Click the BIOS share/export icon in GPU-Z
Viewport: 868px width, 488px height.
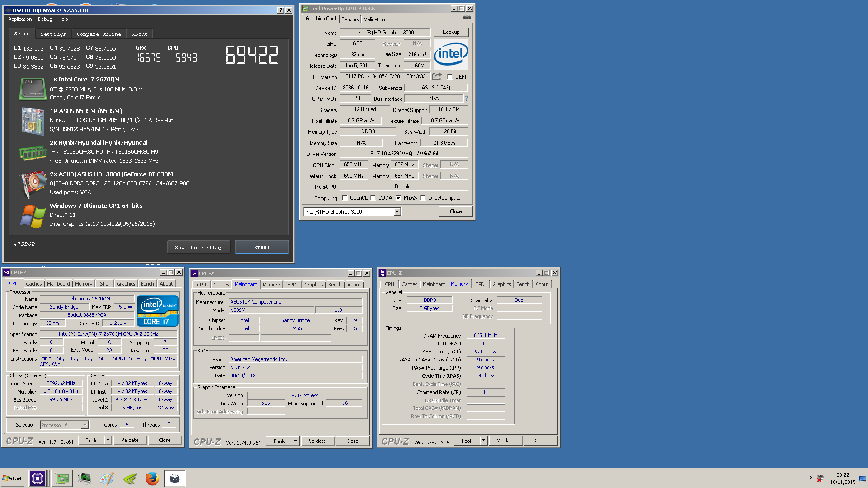(437, 76)
